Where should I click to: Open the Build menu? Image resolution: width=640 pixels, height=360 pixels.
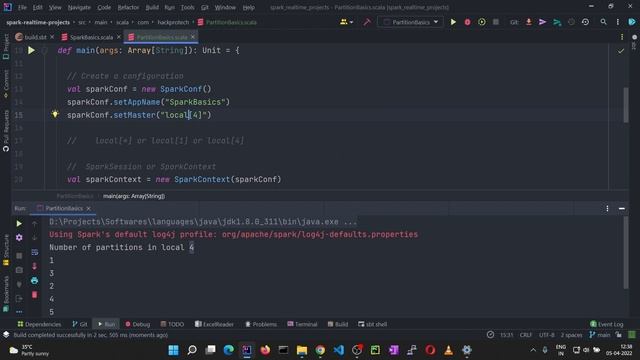pos(152,7)
